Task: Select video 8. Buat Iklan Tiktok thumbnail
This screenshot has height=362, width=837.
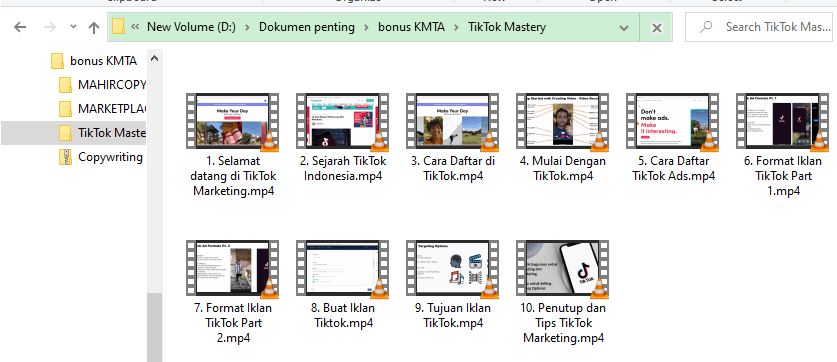Action: pyautogui.click(x=343, y=268)
